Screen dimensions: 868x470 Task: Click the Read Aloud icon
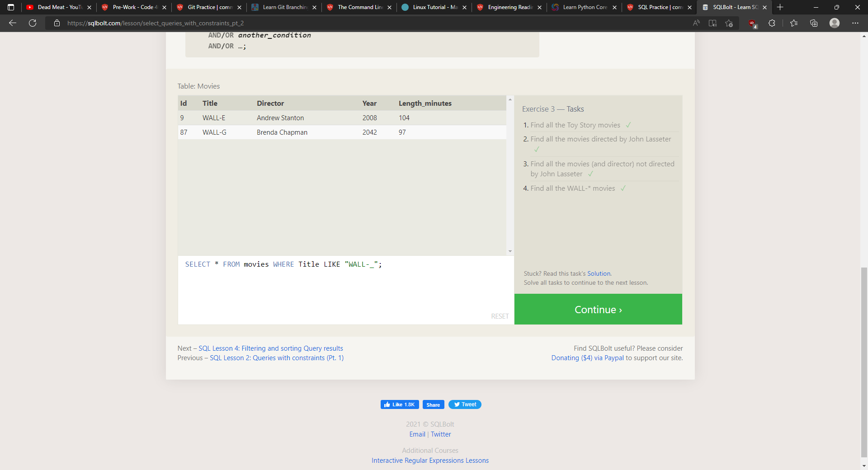pos(696,23)
